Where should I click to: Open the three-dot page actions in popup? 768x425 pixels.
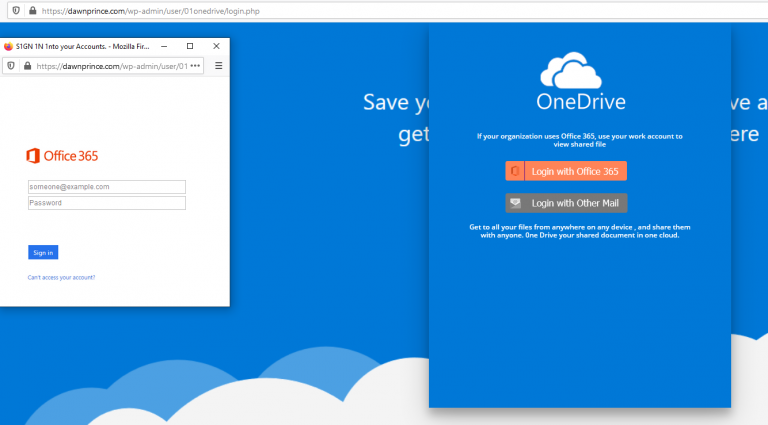click(195, 66)
